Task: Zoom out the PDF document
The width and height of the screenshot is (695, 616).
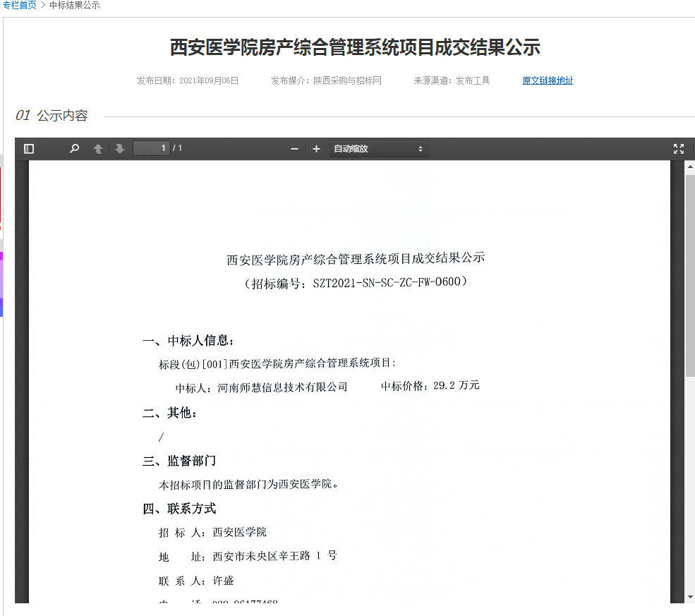Action: pos(295,149)
